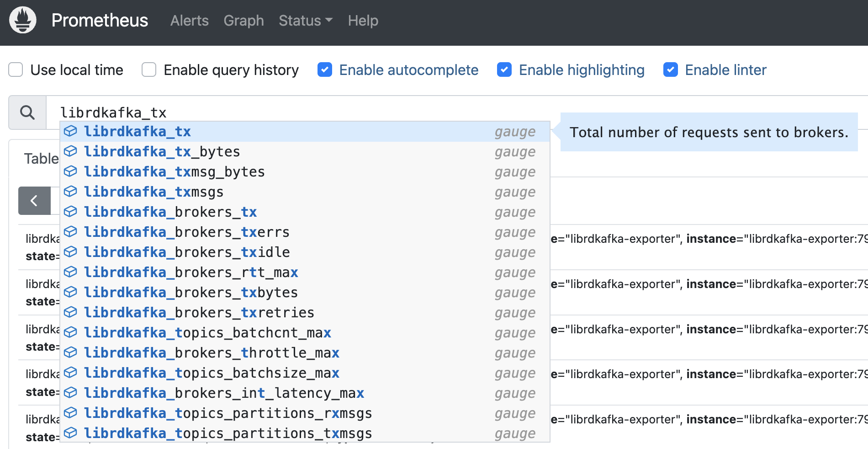Select librdkafka_brokers_txidle suggestion
Viewport: 868px width, 449px height.
305,252
